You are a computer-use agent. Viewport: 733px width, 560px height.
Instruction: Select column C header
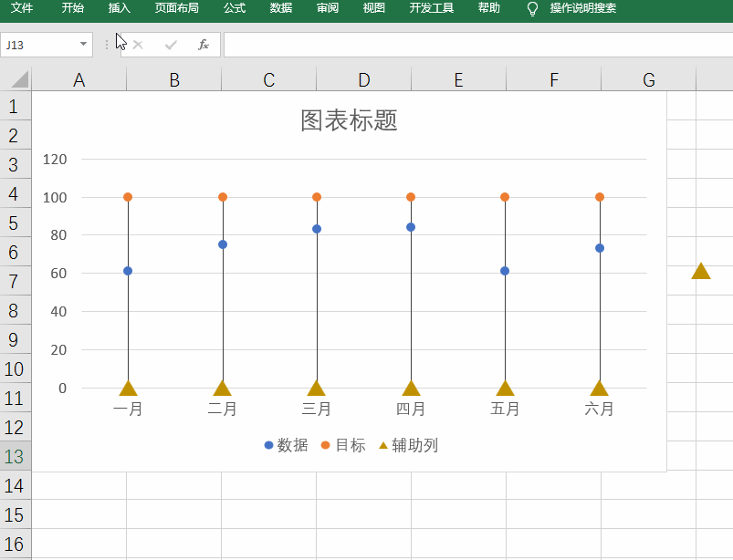coord(268,80)
